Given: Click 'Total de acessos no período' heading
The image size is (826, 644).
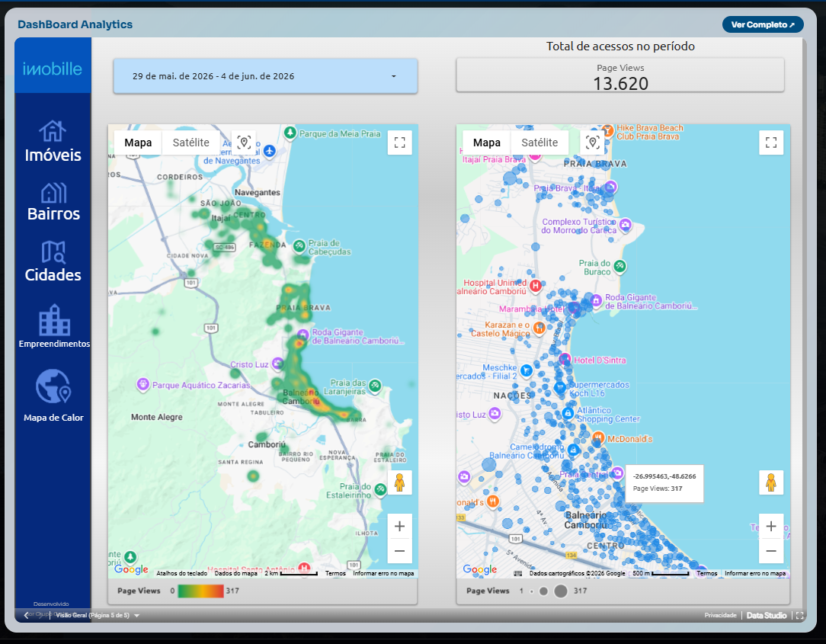Looking at the screenshot, I should (620, 46).
